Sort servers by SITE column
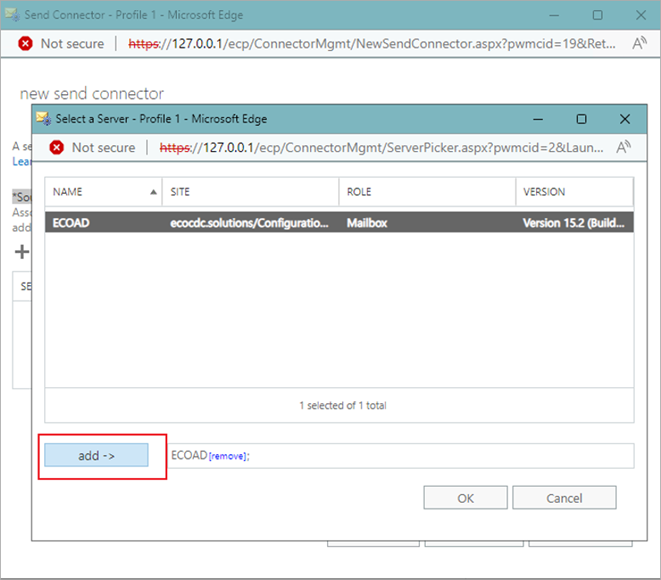The image size is (661, 580). [251, 191]
